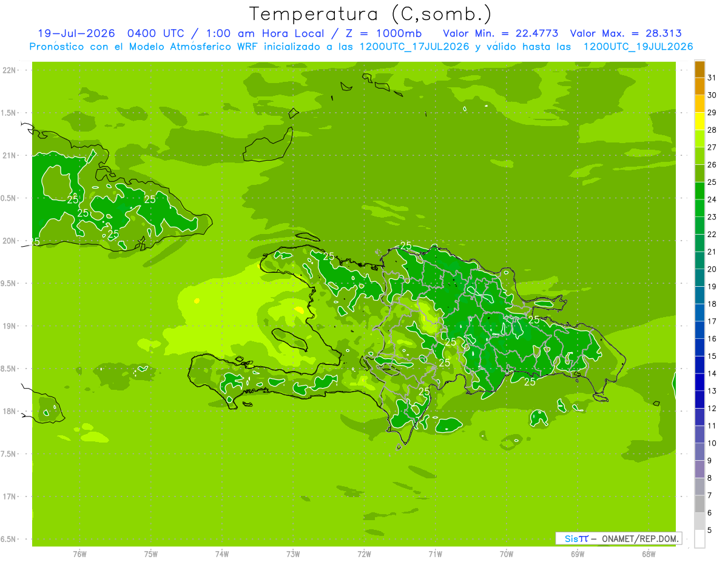Click the "6.5N" latitude tick label
The width and height of the screenshot is (728, 562).
9,540
